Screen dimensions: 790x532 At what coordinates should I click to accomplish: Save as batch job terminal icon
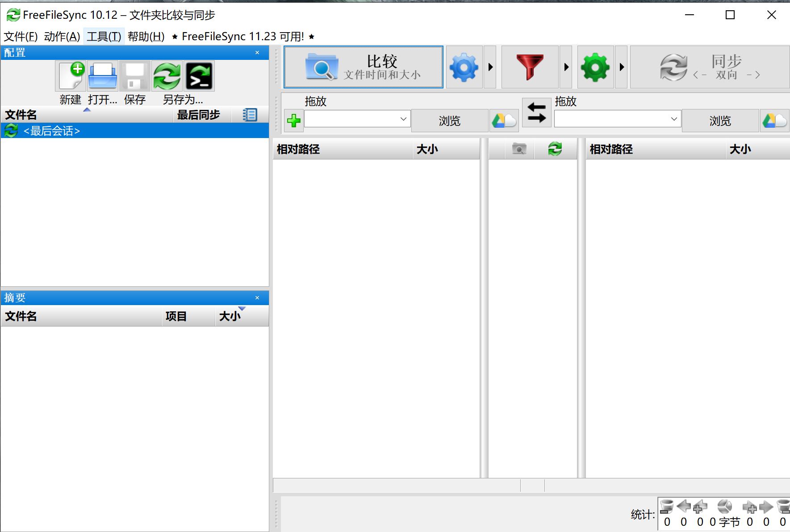click(x=199, y=76)
